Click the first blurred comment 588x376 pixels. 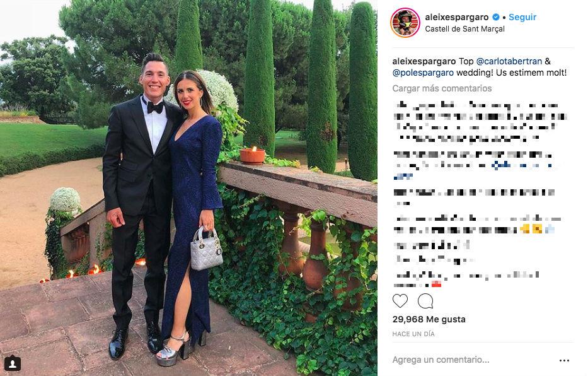pos(479,122)
